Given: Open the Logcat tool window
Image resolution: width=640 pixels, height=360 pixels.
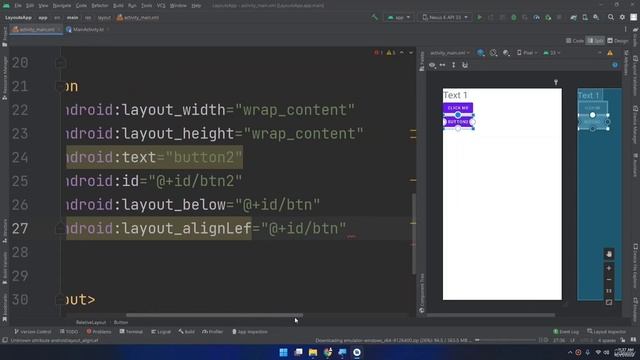Looking at the screenshot, I should pyautogui.click(x=161, y=332).
